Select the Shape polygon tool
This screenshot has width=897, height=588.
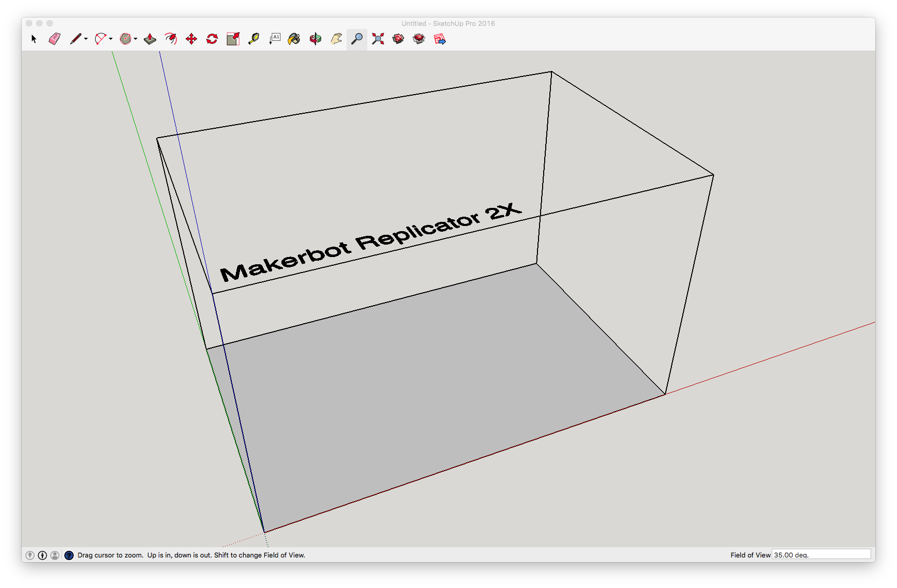tap(125, 39)
